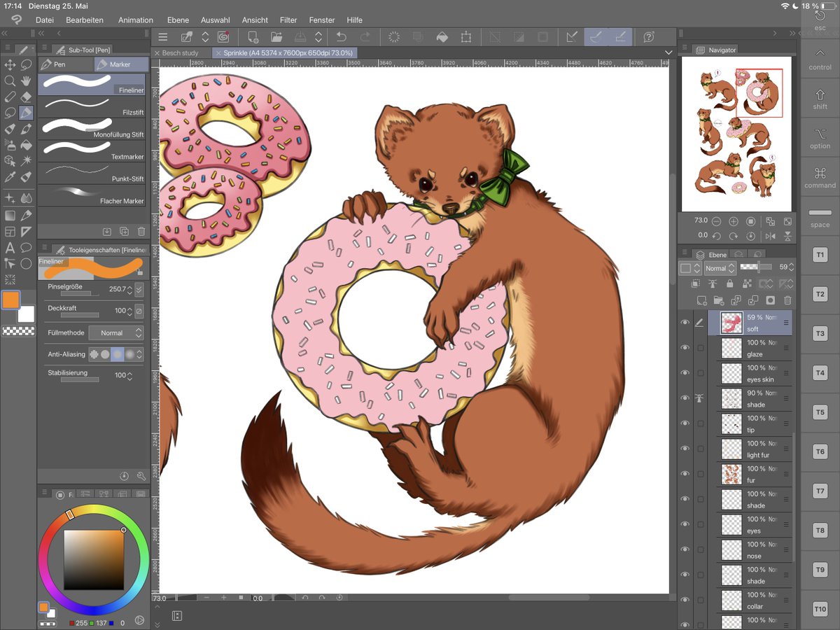Click the Lock layer padlock icon
Screen dimensions: 840x630
coord(730,283)
